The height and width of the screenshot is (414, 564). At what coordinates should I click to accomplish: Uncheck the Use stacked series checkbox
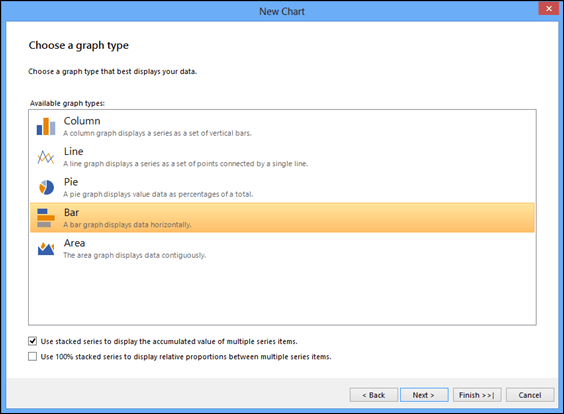(x=32, y=341)
